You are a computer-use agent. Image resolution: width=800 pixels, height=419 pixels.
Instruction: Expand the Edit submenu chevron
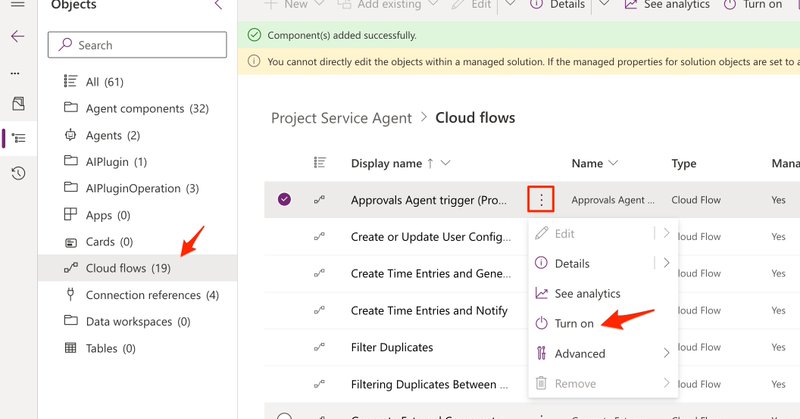click(666, 233)
